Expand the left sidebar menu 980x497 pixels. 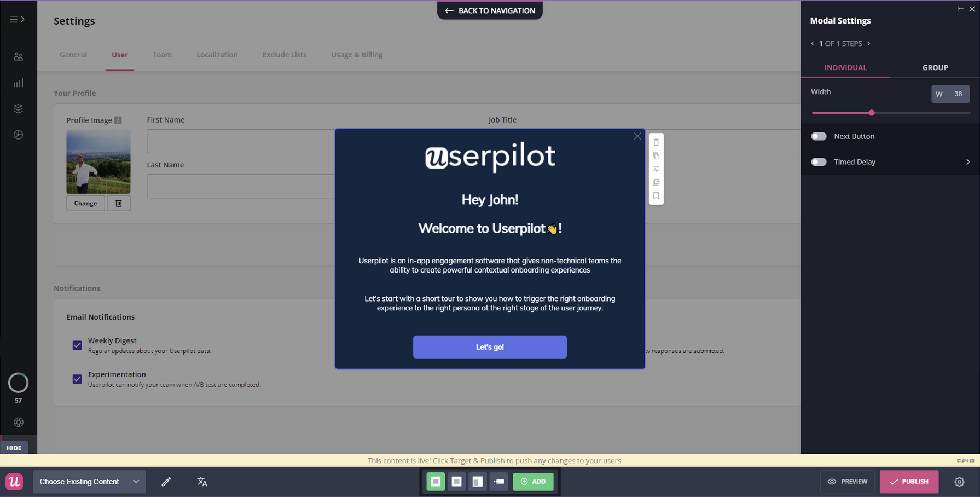(18, 19)
